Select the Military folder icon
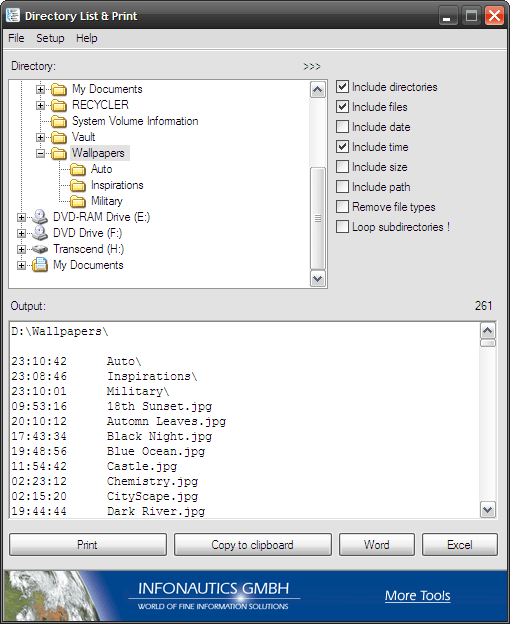This screenshot has height=624, width=510. (x=78, y=201)
